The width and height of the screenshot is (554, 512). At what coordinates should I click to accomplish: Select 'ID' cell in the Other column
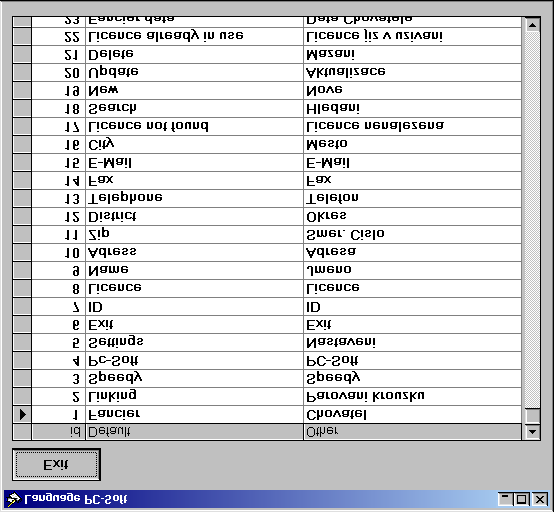(x=412, y=306)
